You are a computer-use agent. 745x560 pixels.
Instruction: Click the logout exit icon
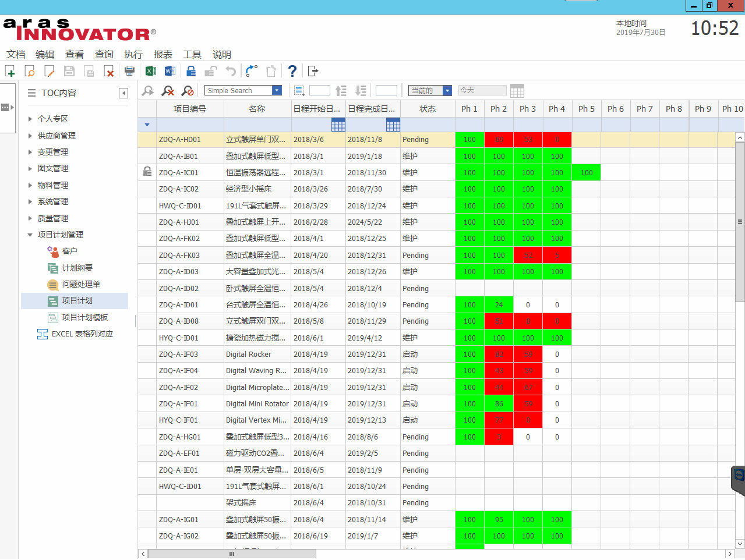point(313,71)
